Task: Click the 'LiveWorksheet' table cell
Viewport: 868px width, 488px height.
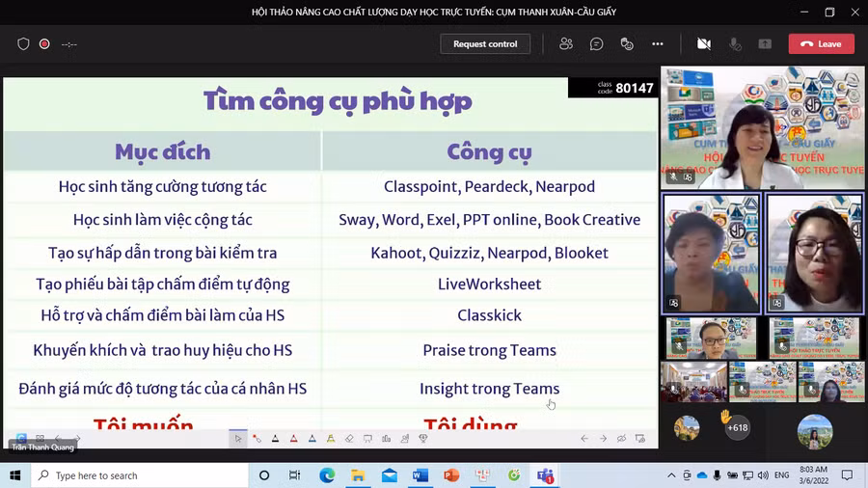Action: (x=489, y=284)
